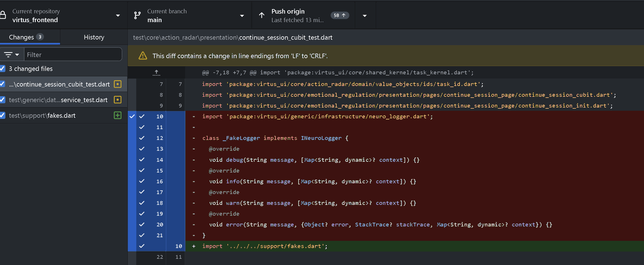Open the Current branch main dropdown

click(190, 15)
